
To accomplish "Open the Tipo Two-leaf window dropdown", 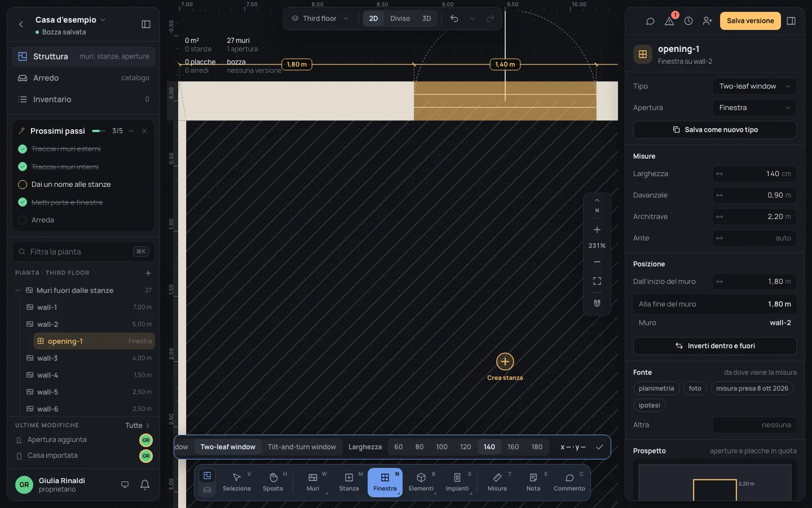I will pos(754,86).
